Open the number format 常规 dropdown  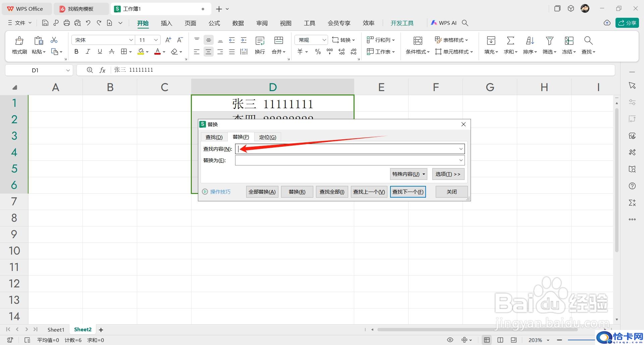324,40
